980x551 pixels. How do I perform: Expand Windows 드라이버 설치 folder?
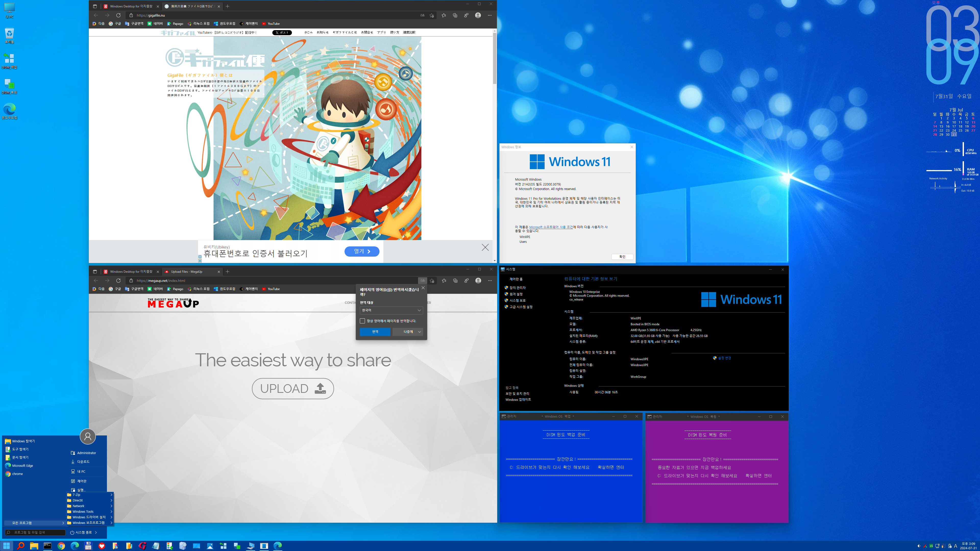[x=90, y=517]
